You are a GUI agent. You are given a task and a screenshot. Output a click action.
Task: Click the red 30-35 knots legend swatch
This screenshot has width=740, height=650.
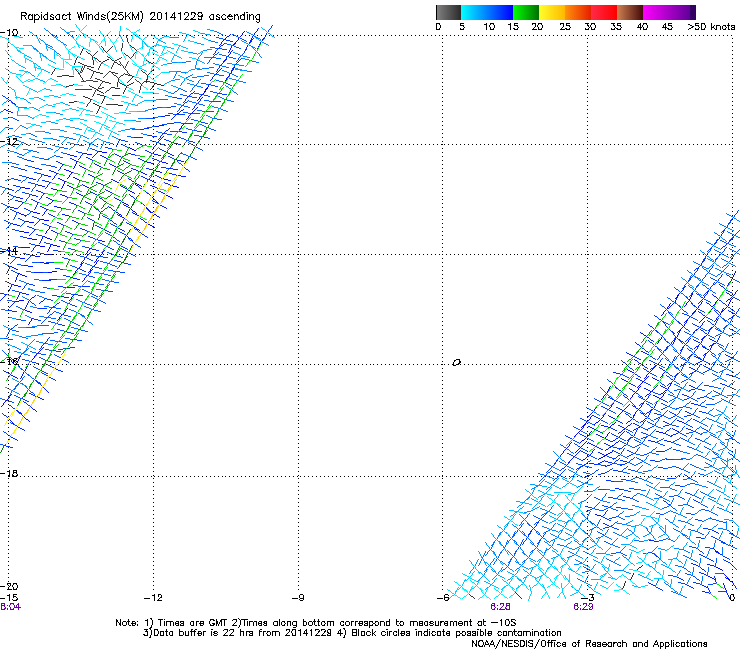(604, 12)
